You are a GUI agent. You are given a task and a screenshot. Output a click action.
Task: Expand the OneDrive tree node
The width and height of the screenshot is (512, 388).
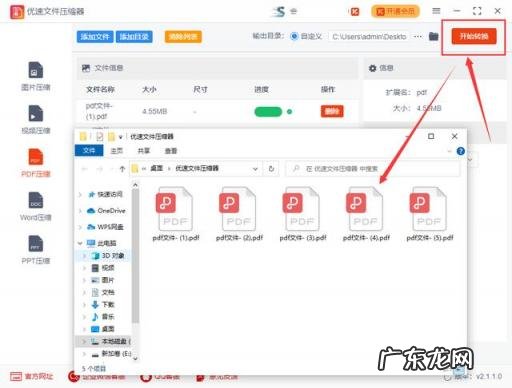(80, 211)
